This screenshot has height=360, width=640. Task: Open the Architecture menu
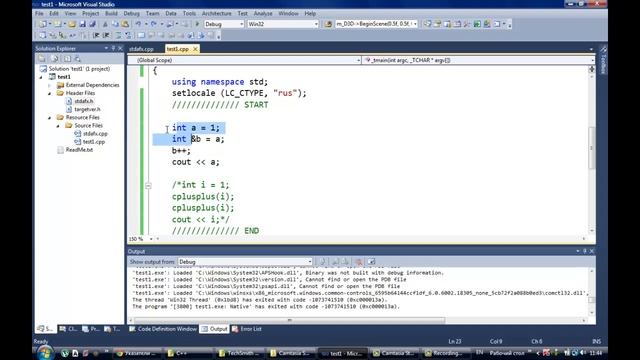(x=216, y=13)
